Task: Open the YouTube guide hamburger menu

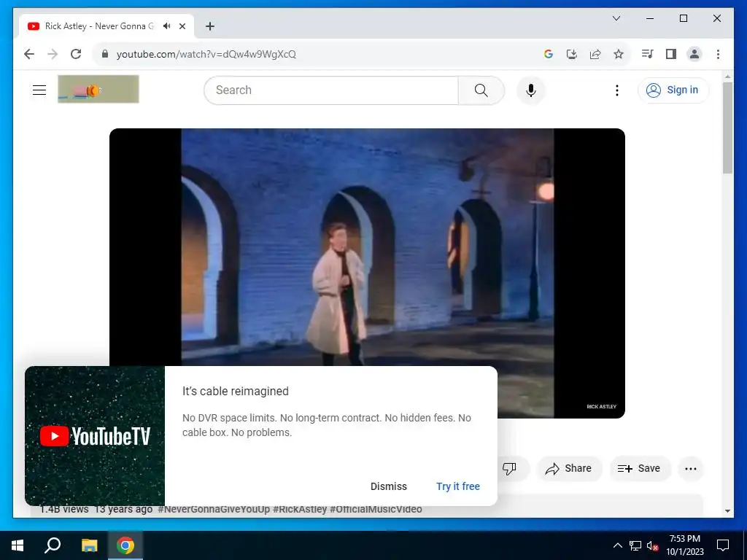Action: pos(39,90)
